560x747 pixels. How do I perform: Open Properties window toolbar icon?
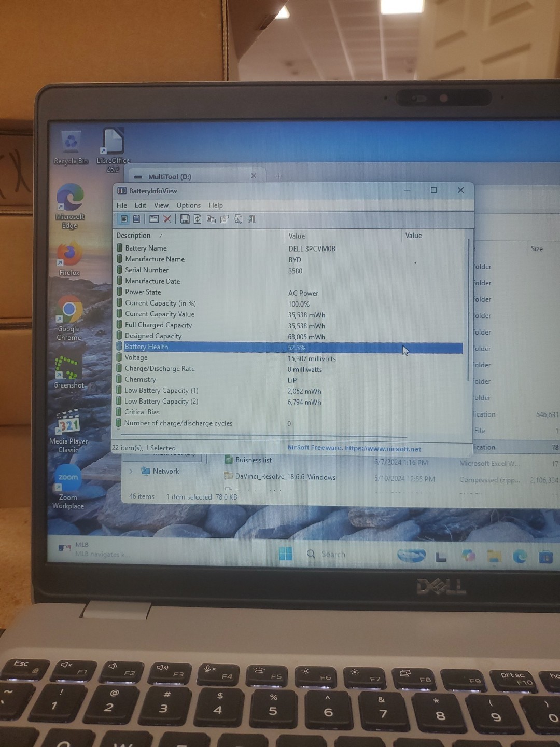154,219
